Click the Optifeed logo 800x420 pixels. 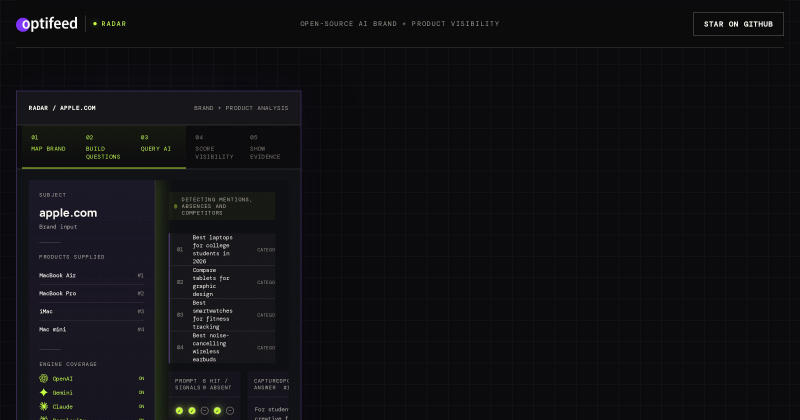click(46, 24)
